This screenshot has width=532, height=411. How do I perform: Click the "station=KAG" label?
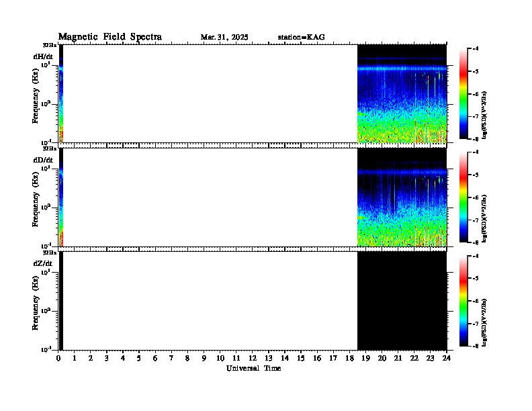[302, 38]
